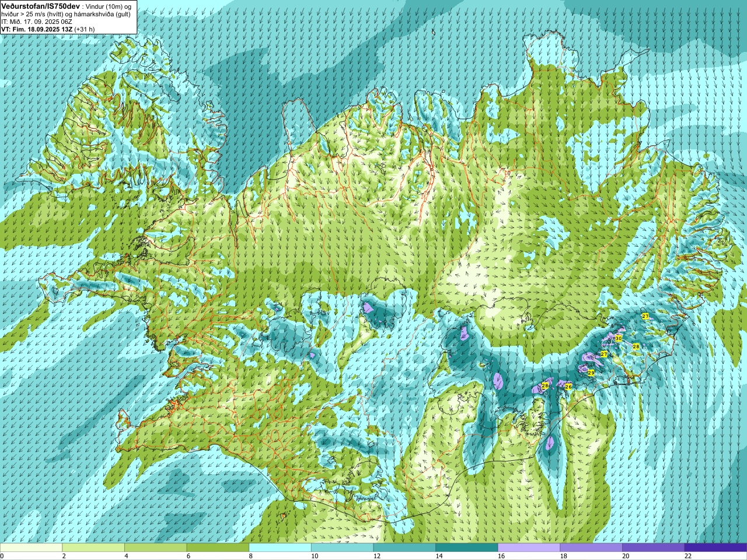The image size is (747, 560).
Task: Click the yellow gust label 30
Action: [618, 338]
